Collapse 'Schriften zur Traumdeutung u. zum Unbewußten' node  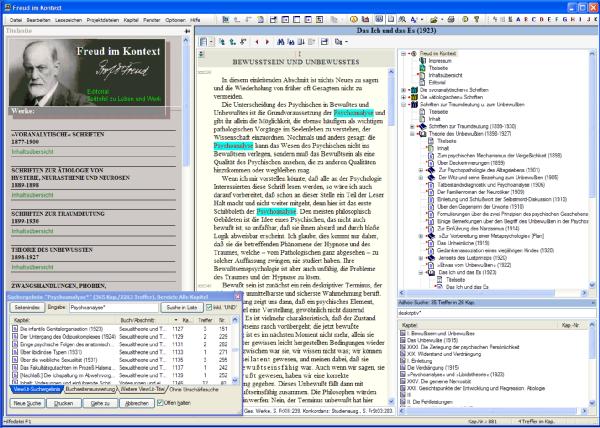pos(403,104)
